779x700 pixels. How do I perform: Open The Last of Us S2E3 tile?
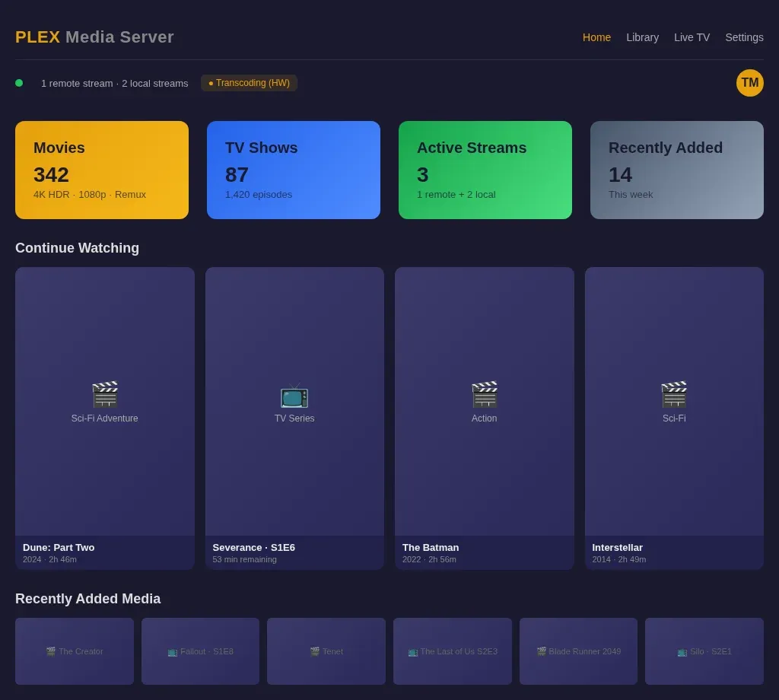pos(453,651)
